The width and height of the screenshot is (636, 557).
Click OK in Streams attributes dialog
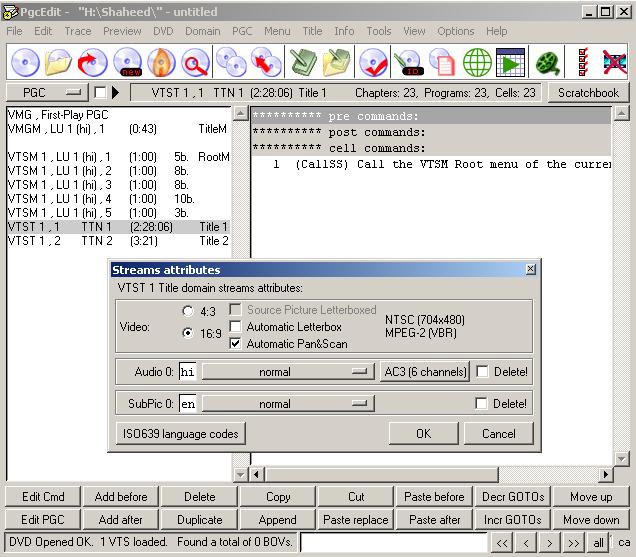click(423, 434)
